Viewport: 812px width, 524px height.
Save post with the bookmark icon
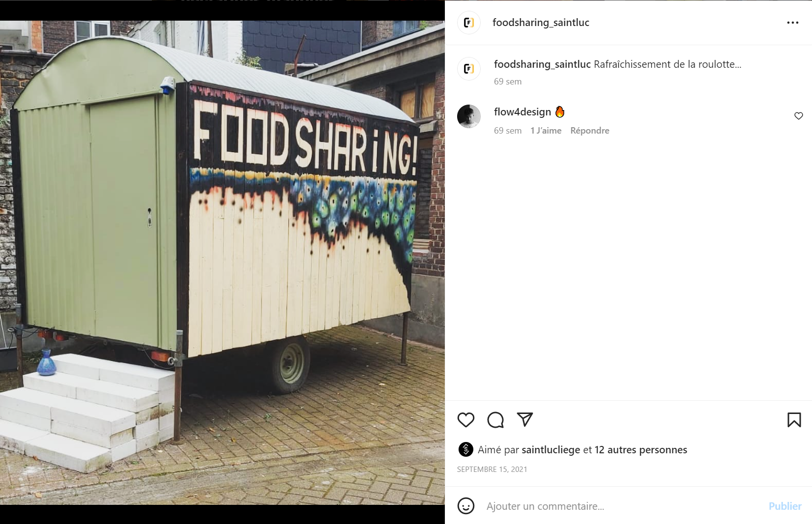click(794, 420)
